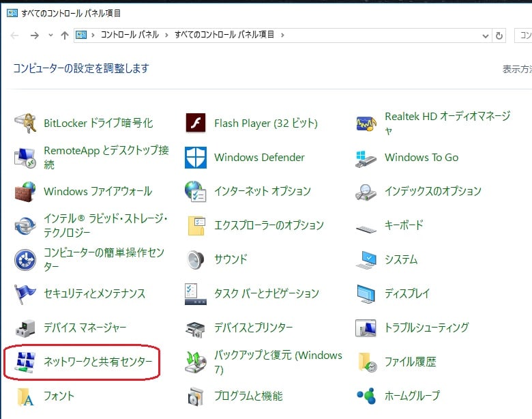Open the Device Manager icon
Viewport: 532px width, 419px height.
pyautogui.click(x=25, y=328)
